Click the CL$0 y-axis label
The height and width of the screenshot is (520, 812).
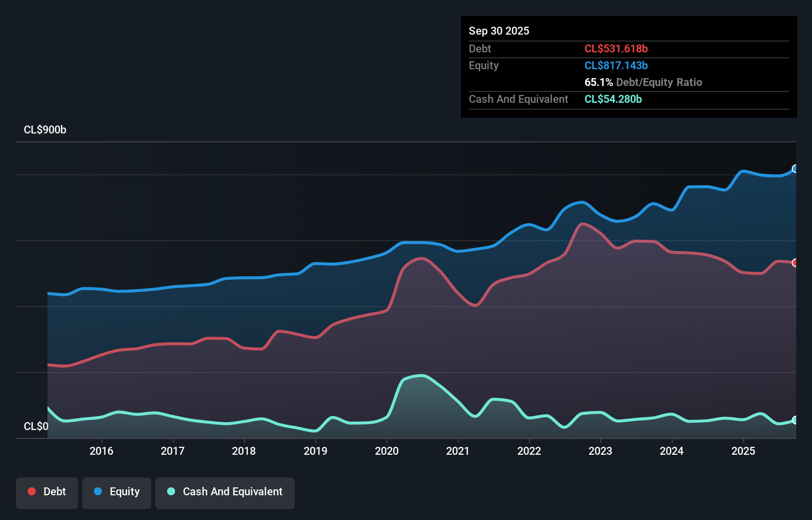point(36,426)
